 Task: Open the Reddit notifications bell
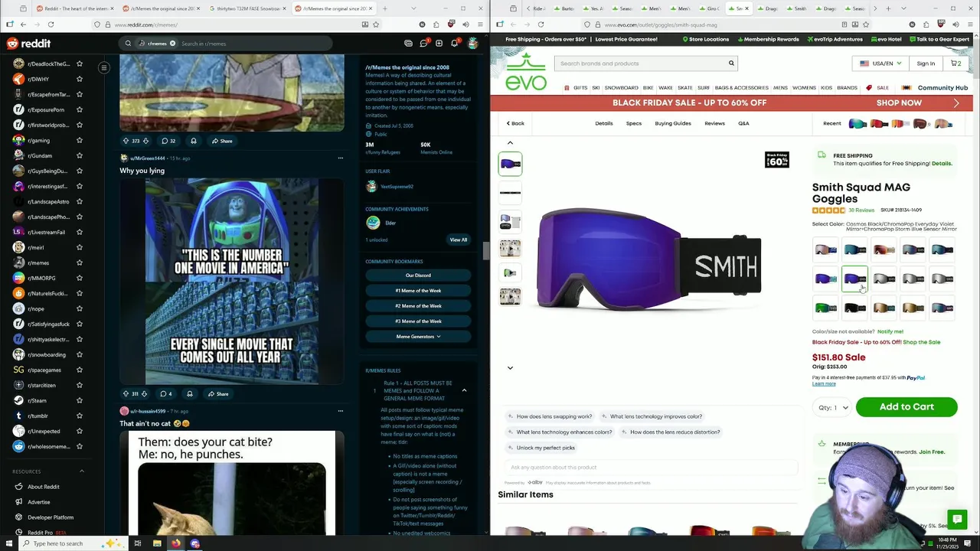[454, 44]
